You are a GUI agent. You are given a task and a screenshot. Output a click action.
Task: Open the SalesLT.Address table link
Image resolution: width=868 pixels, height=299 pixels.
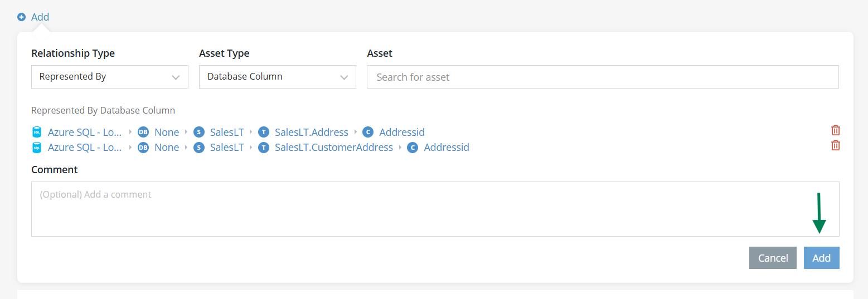click(312, 133)
